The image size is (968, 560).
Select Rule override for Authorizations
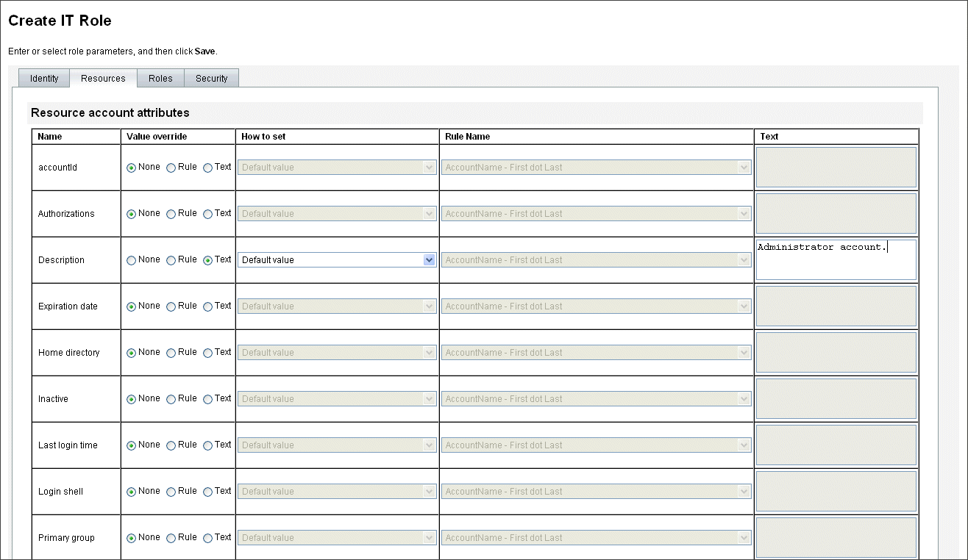click(171, 214)
